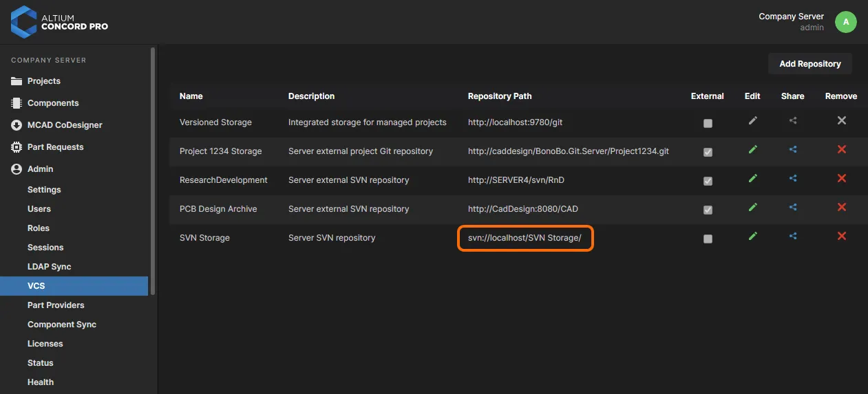Screen dimensions: 868x394
Task: Edit the Project 1234 Storage repository
Action: point(752,149)
